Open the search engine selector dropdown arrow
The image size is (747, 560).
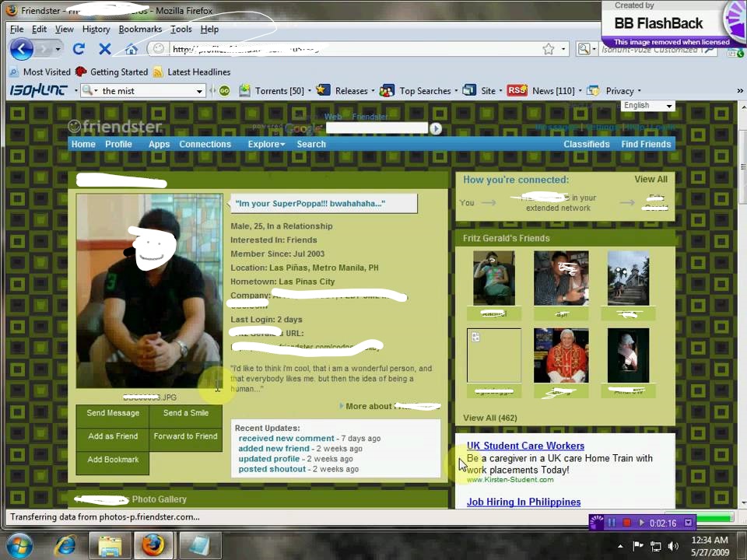pyautogui.click(x=594, y=48)
